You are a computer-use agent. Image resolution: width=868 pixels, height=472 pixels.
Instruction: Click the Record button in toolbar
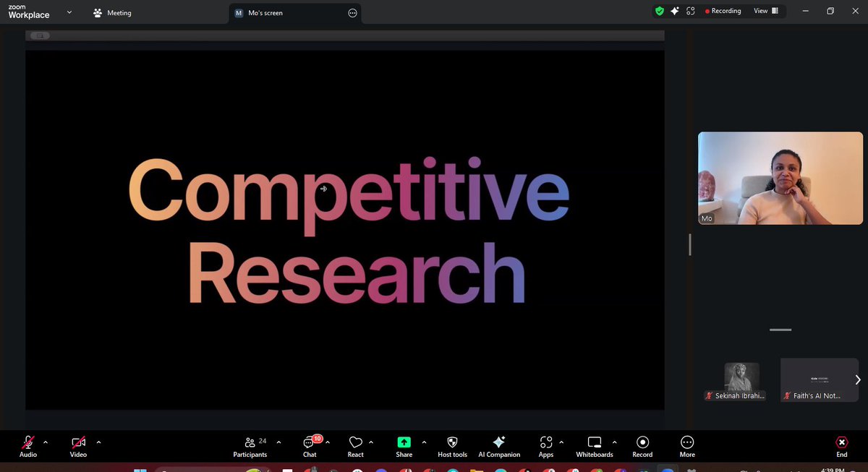click(642, 446)
